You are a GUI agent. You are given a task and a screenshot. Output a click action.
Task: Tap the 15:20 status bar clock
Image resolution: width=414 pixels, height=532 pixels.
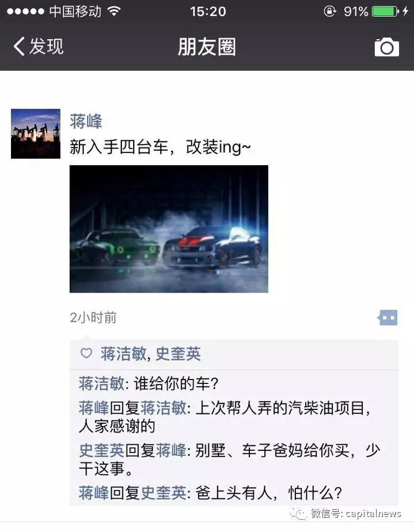click(x=208, y=12)
